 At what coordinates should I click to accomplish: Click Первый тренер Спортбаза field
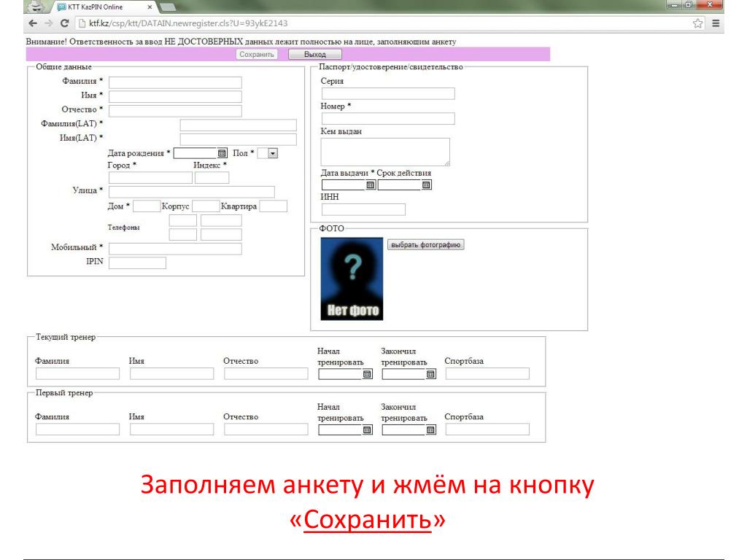pos(487,429)
